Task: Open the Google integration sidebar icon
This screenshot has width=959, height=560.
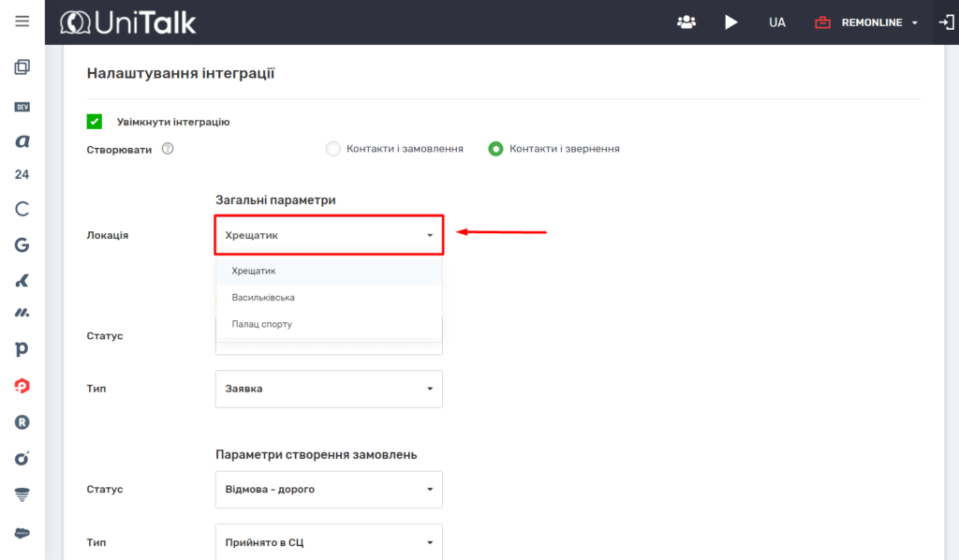Action: pyautogui.click(x=22, y=244)
